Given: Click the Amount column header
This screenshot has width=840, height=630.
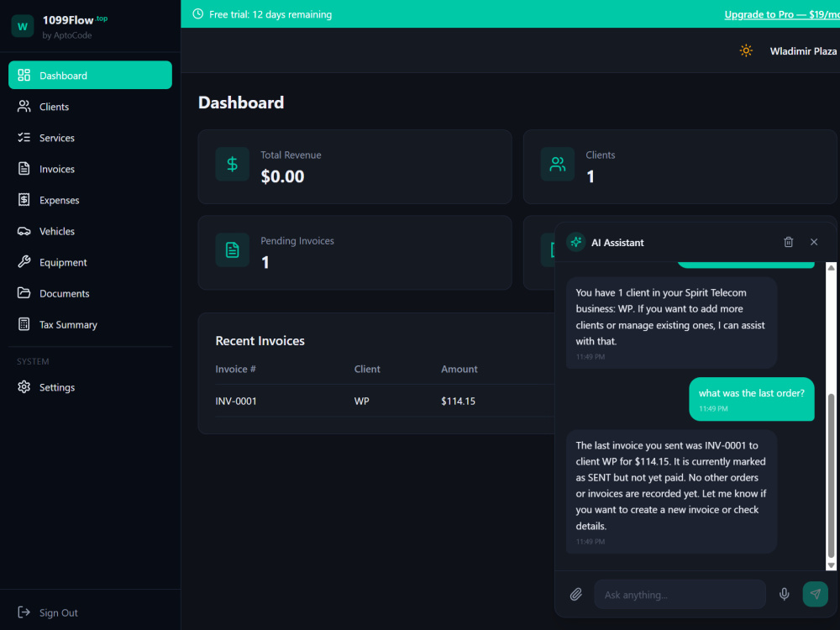Looking at the screenshot, I should click(459, 369).
